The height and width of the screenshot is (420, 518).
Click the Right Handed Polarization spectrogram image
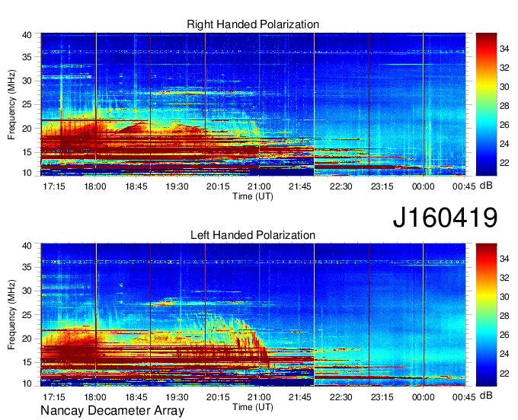253,104
